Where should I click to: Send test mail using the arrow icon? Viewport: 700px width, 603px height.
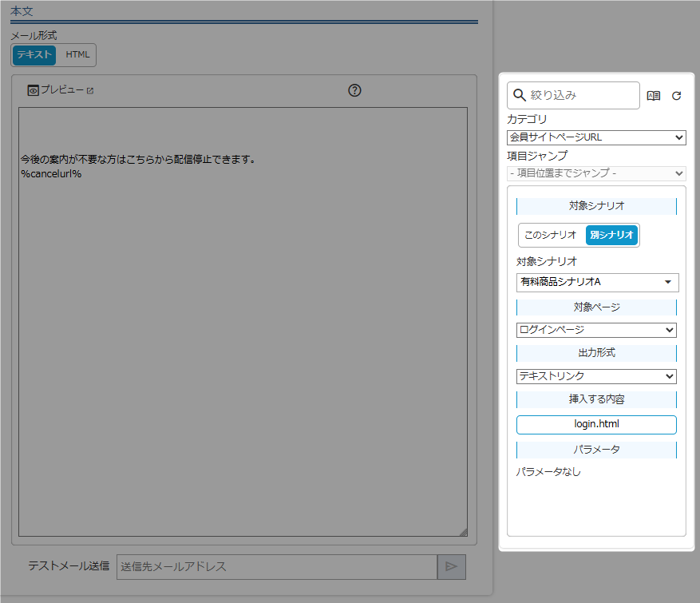(450, 567)
